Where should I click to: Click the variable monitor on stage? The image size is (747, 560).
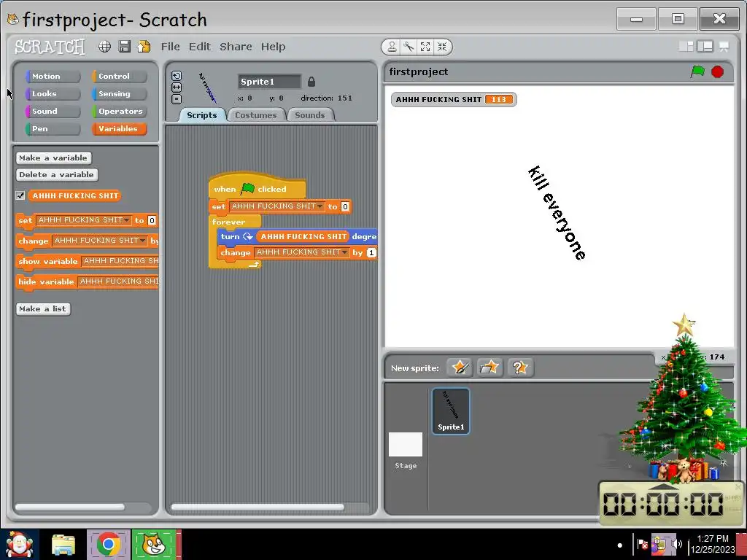point(454,99)
